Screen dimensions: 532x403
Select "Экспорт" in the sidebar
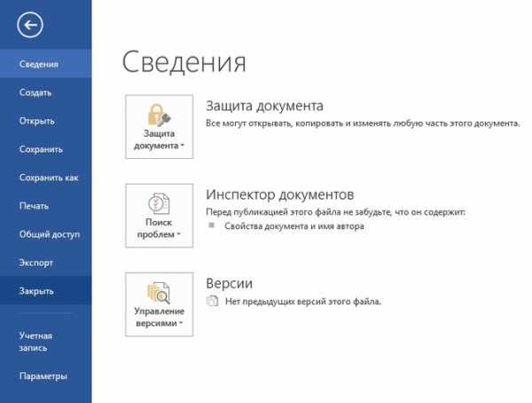36,263
